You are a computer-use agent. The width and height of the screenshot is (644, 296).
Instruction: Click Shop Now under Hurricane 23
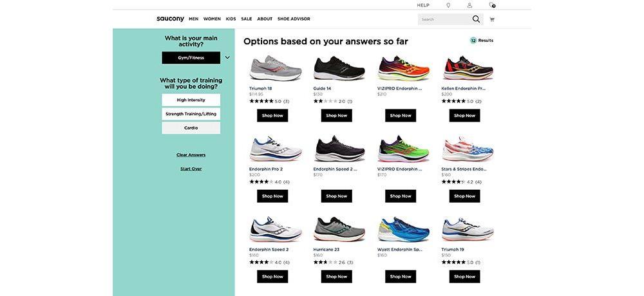click(x=337, y=276)
